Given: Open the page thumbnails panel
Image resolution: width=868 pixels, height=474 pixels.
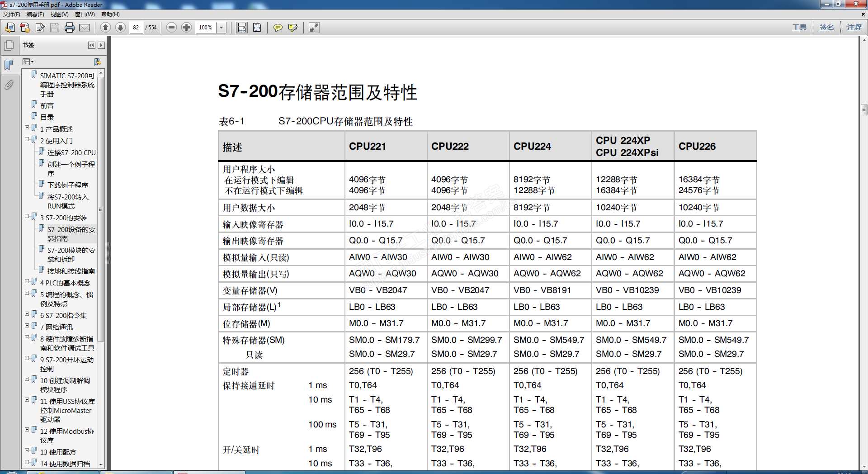Looking at the screenshot, I should [x=9, y=45].
